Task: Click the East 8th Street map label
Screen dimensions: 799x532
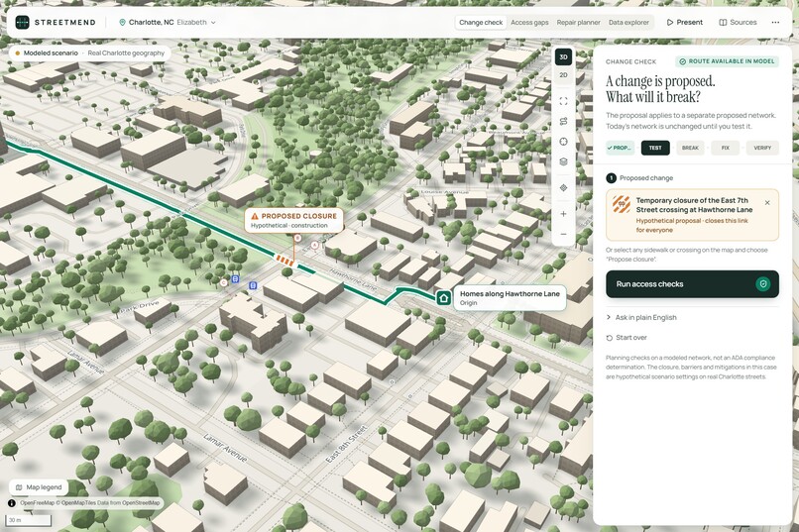Action: coord(346,445)
